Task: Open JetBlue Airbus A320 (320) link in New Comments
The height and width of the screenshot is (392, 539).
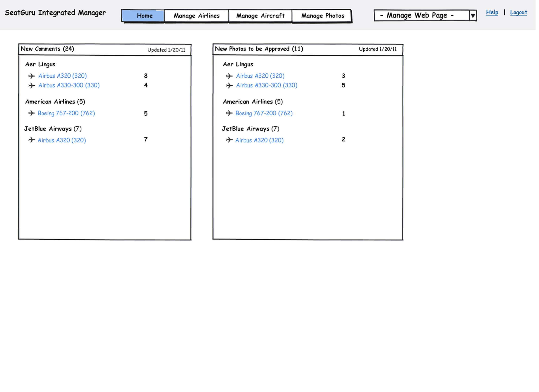Action: (62, 141)
